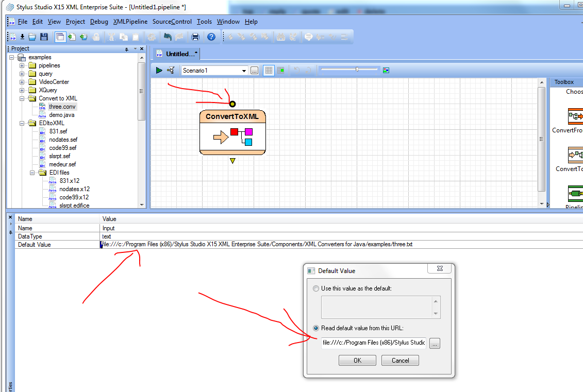Click the default value URL input field
This screenshot has height=392, width=583.
(x=374, y=343)
